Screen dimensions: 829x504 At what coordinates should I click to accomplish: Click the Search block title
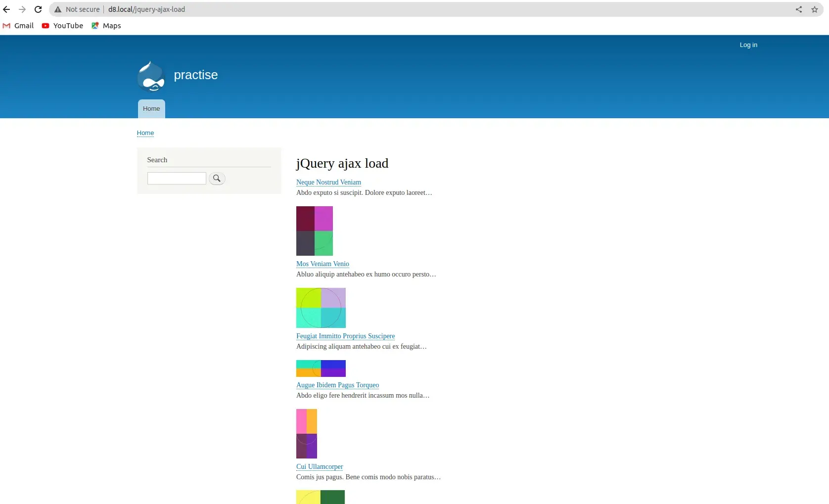(157, 160)
